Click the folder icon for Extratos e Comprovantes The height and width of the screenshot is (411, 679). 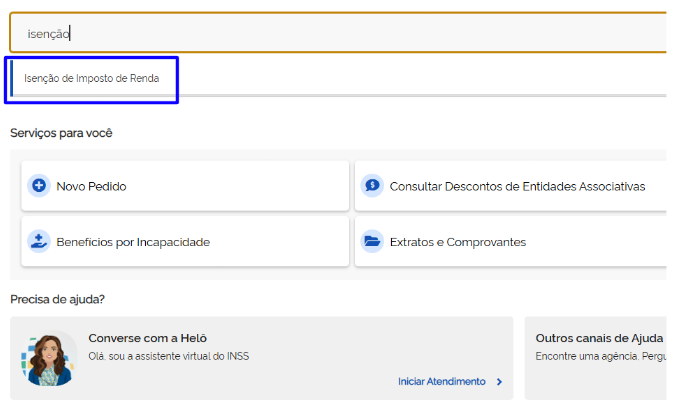372,242
